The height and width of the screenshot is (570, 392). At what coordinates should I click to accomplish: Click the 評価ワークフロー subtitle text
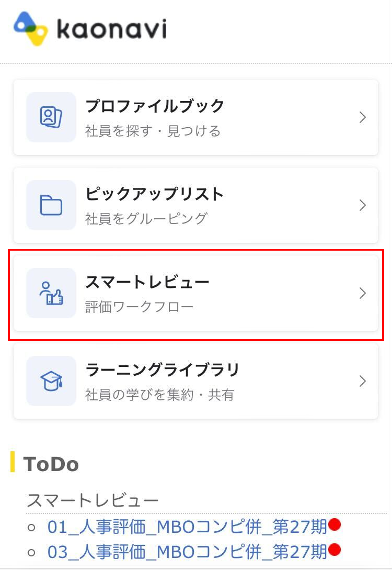click(139, 307)
